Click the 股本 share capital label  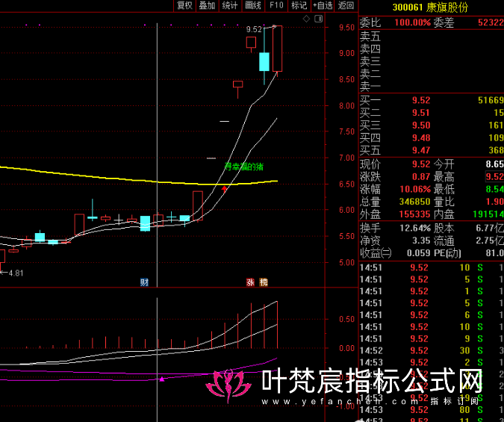pos(444,229)
